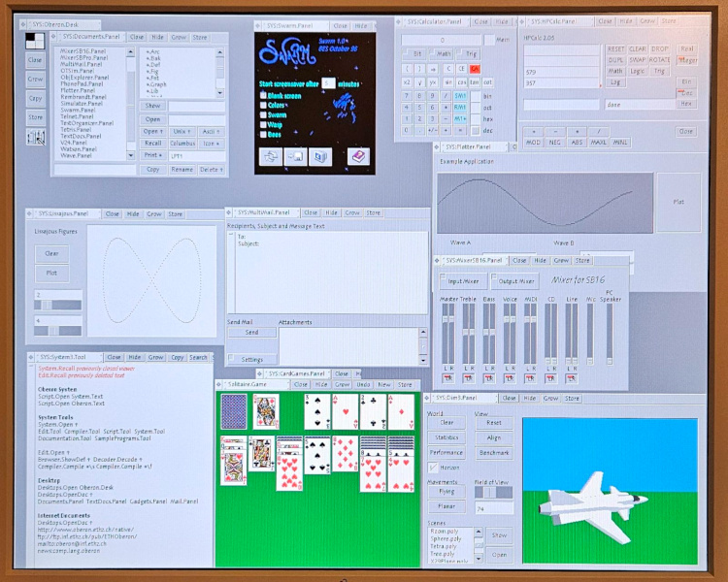The width and height of the screenshot is (728, 582).
Task: Open the 'Unix ↑' popup in Documents panel
Action: (182, 132)
